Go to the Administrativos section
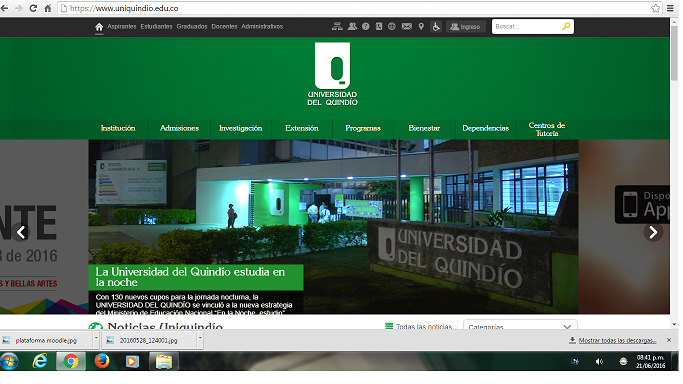 pos(262,27)
